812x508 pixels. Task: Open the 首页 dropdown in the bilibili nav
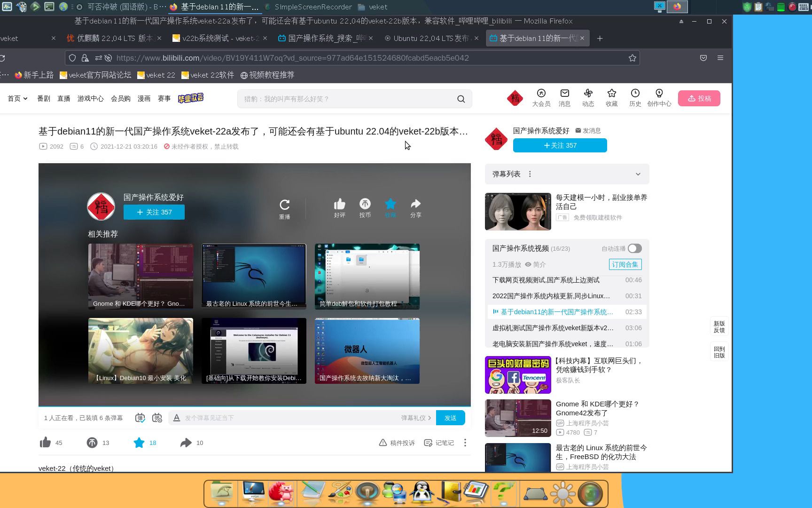(17, 98)
